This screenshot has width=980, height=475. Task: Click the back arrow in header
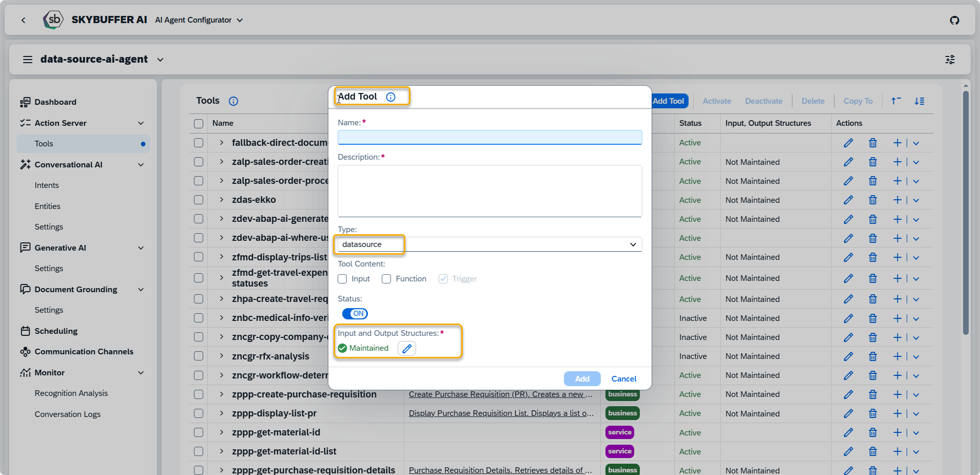point(23,20)
